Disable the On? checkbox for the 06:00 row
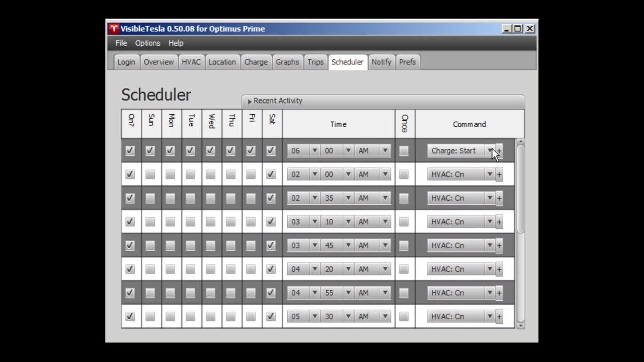The image size is (644, 362). point(130,151)
